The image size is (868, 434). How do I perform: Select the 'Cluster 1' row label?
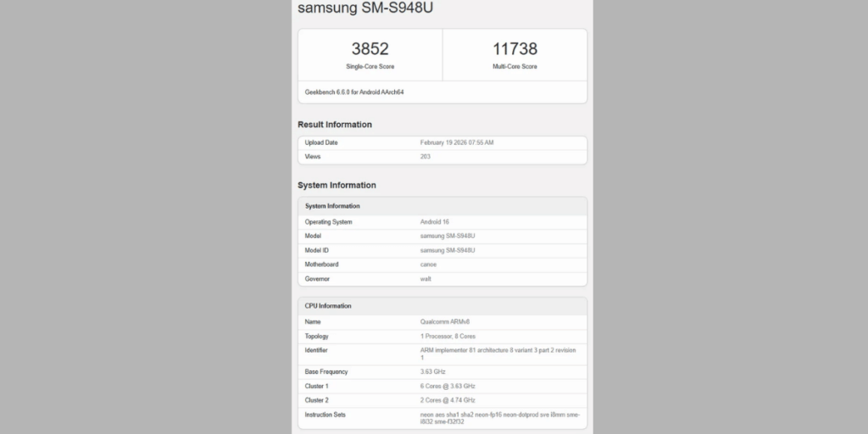click(x=317, y=387)
